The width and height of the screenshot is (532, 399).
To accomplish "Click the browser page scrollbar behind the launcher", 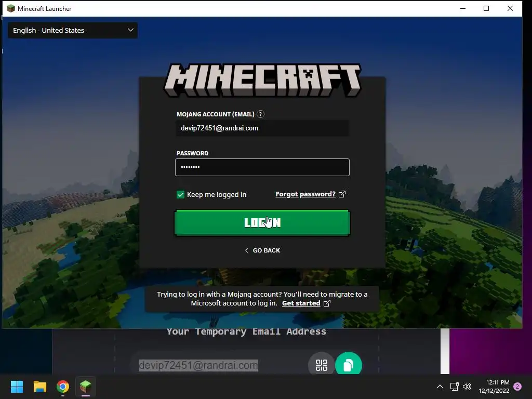I will coord(445,351).
